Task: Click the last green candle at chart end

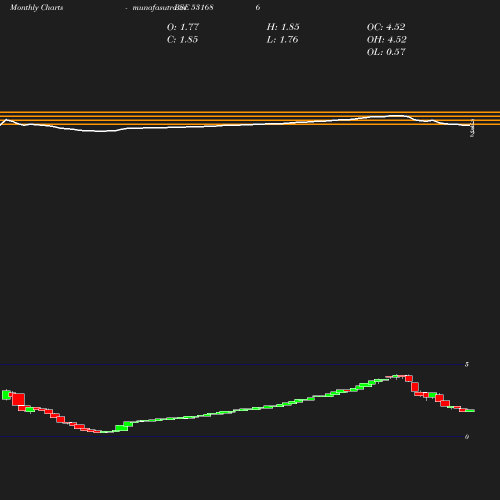Action: coord(470,411)
